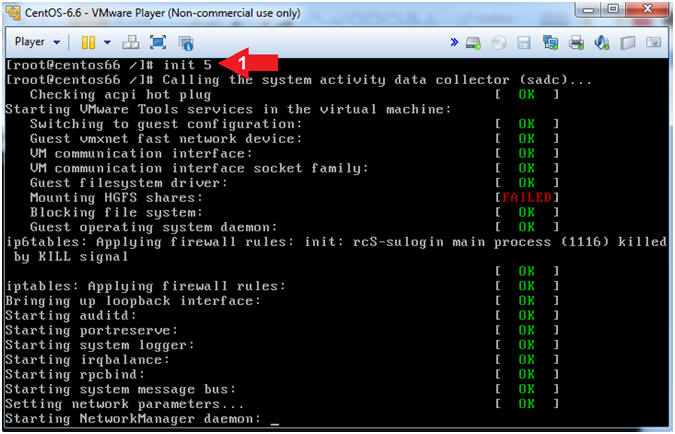
Task: Click 'Starting NetworkManager daemon:' line
Action: click(x=133, y=418)
